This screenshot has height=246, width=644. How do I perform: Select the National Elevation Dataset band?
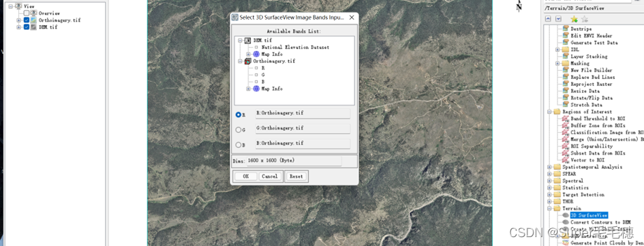click(295, 47)
